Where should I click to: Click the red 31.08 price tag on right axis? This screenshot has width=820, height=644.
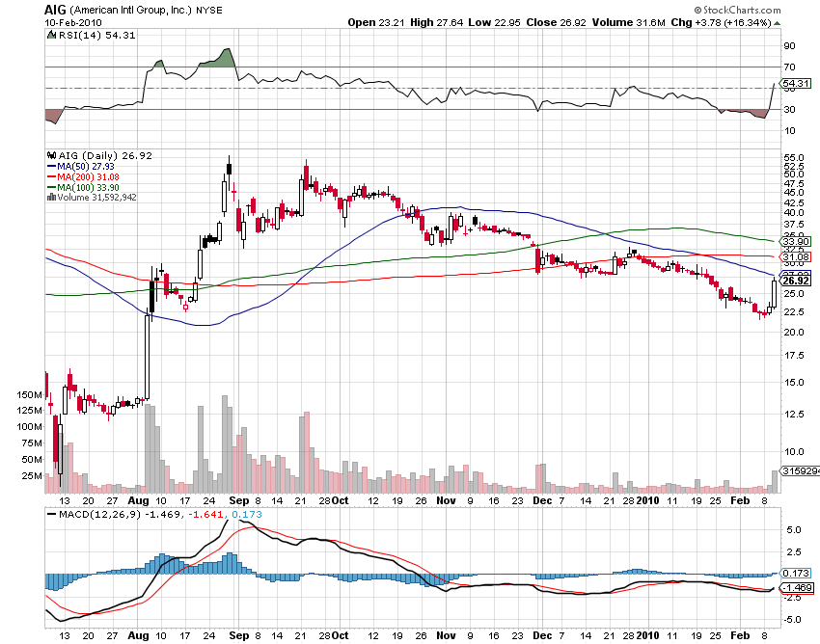796,256
